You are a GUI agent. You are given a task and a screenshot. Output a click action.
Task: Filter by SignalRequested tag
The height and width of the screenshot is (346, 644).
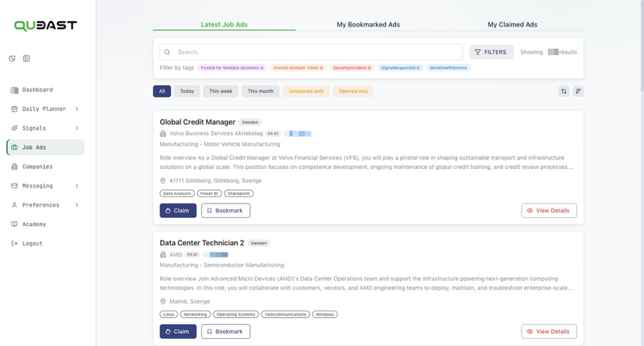coord(400,68)
